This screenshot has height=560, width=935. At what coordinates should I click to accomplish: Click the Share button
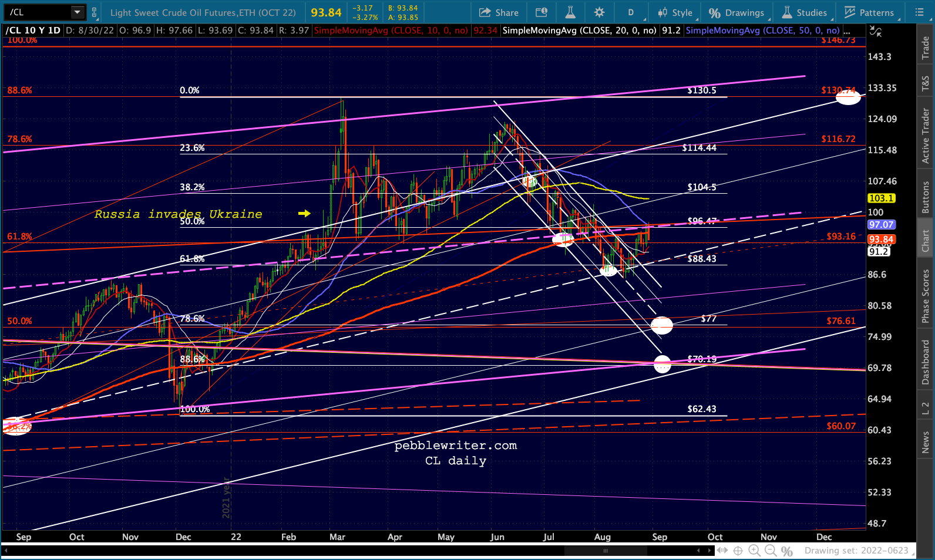(499, 12)
